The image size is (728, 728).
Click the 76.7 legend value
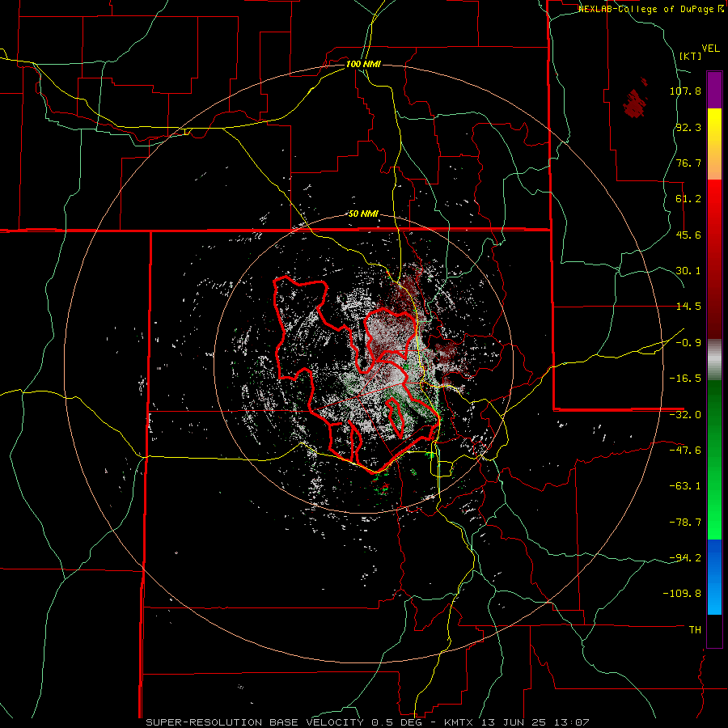tap(688, 163)
